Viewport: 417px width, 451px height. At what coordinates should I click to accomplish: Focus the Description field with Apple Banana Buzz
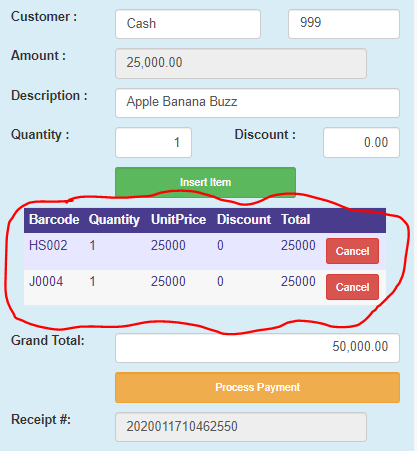[x=257, y=103]
